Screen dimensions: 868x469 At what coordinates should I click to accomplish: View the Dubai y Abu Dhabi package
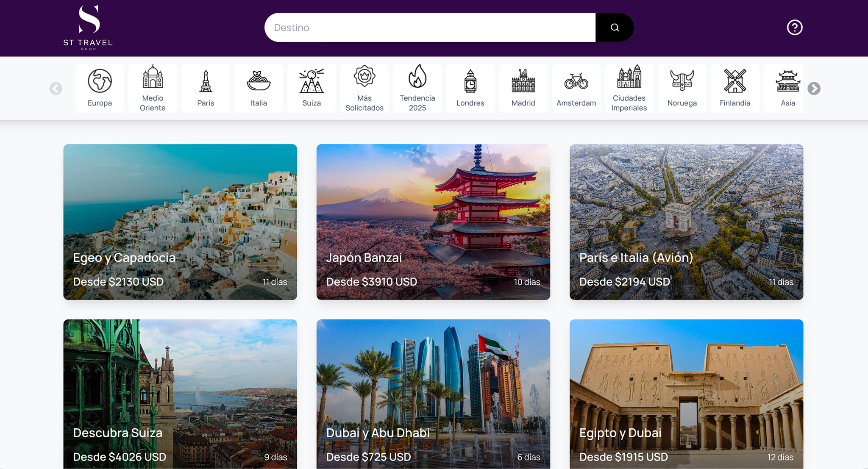433,394
